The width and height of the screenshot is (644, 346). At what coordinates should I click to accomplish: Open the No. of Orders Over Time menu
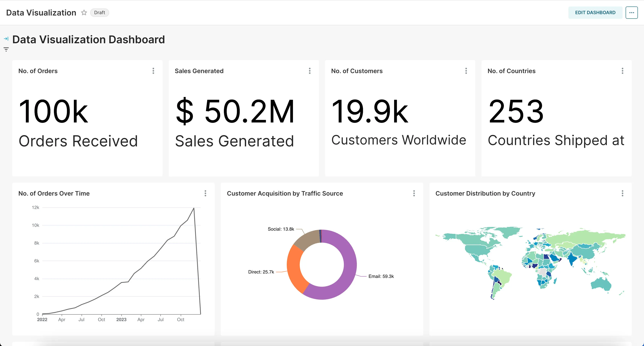(x=205, y=193)
